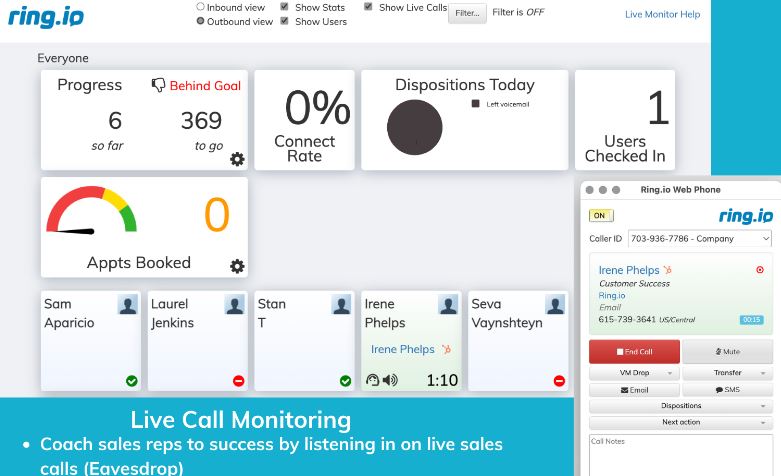The image size is (781, 476).
Task: Select the Inbound view radio button
Action: 200,6
